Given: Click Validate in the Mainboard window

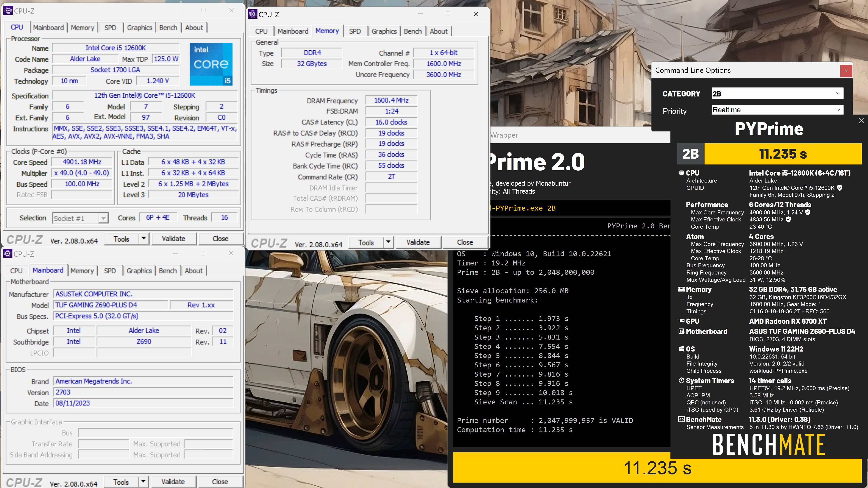Looking at the screenshot, I should click(x=173, y=482).
